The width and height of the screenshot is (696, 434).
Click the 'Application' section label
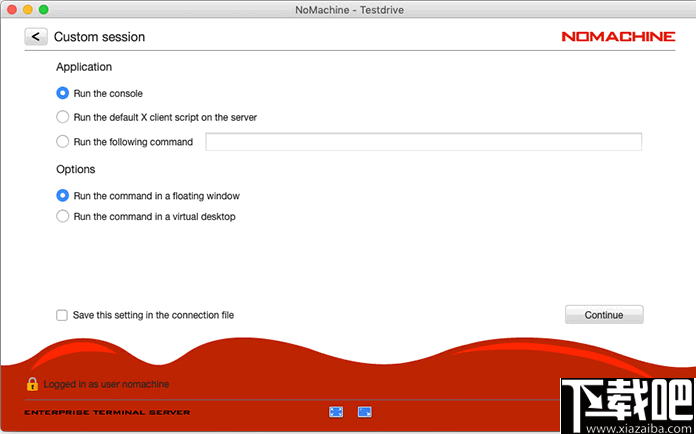[84, 67]
